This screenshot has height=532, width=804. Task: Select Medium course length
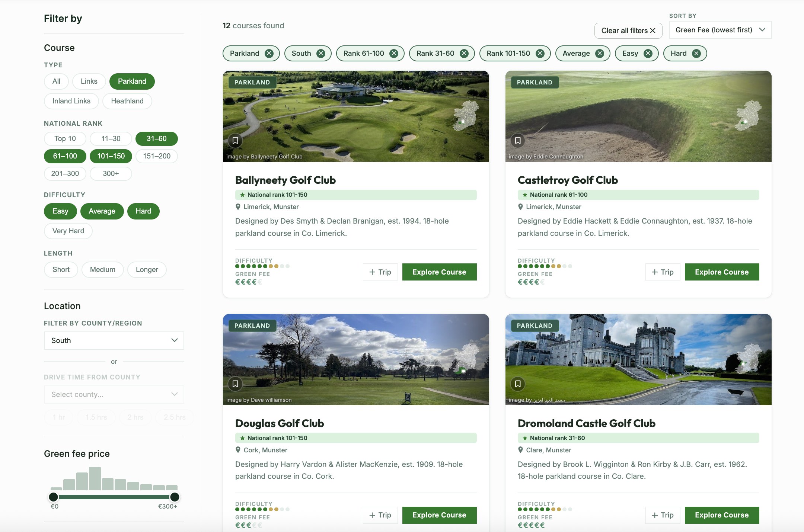point(103,270)
